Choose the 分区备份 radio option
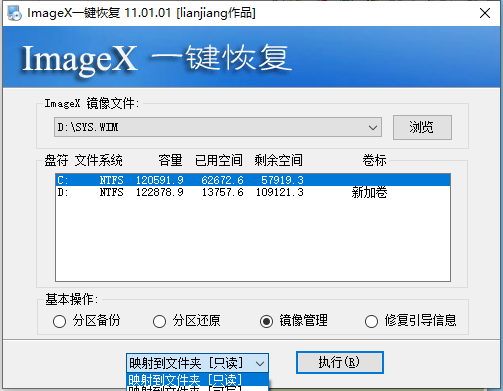Screen dimensions: 503x391 click(87, 321)
